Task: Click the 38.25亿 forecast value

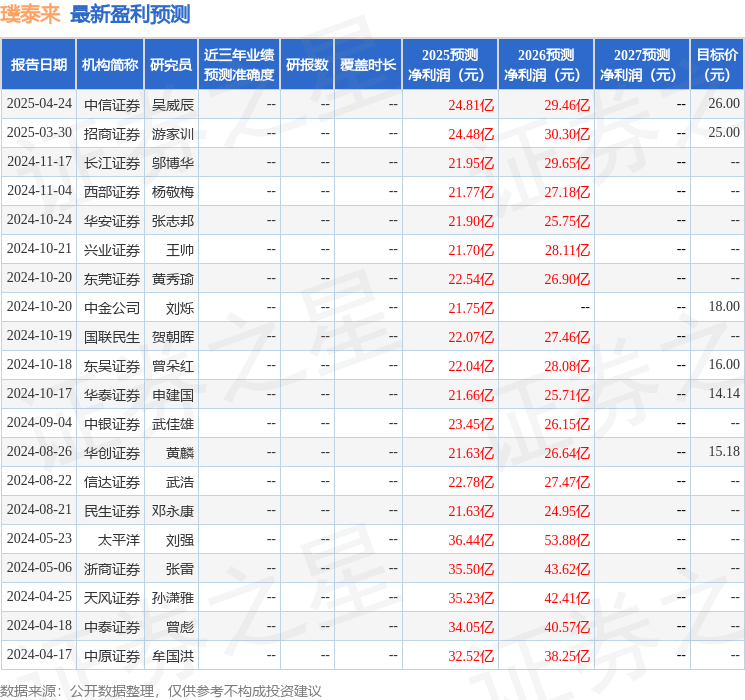Action: 567,655
